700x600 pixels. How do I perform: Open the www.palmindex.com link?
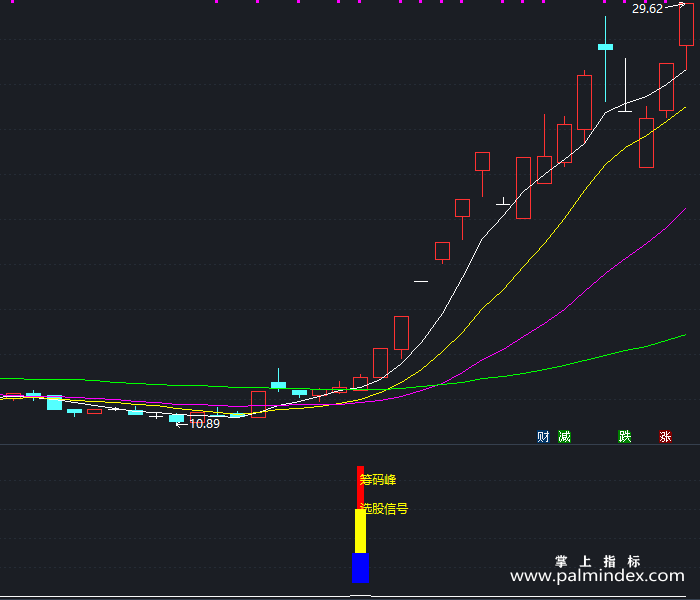pyautogui.click(x=597, y=576)
